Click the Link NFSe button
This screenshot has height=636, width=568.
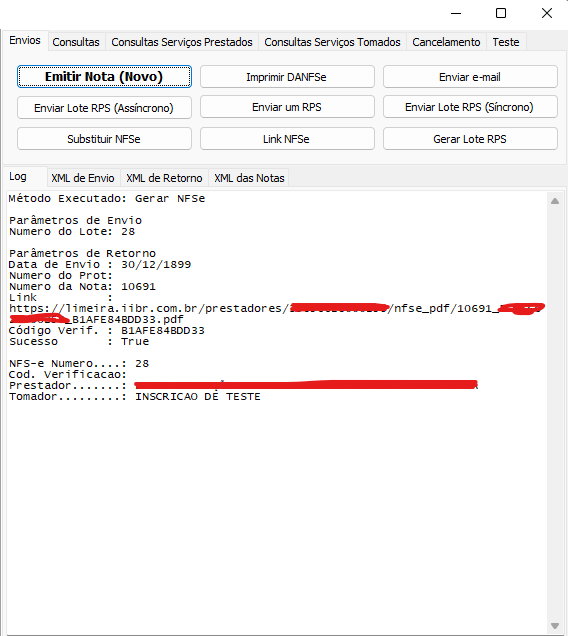coord(287,139)
